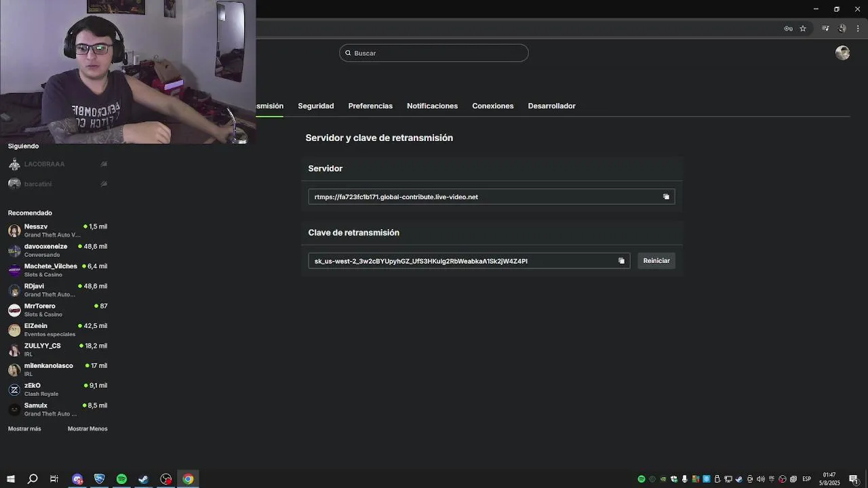868x488 pixels.
Task: Open the Windows notification center
Action: (x=854, y=479)
